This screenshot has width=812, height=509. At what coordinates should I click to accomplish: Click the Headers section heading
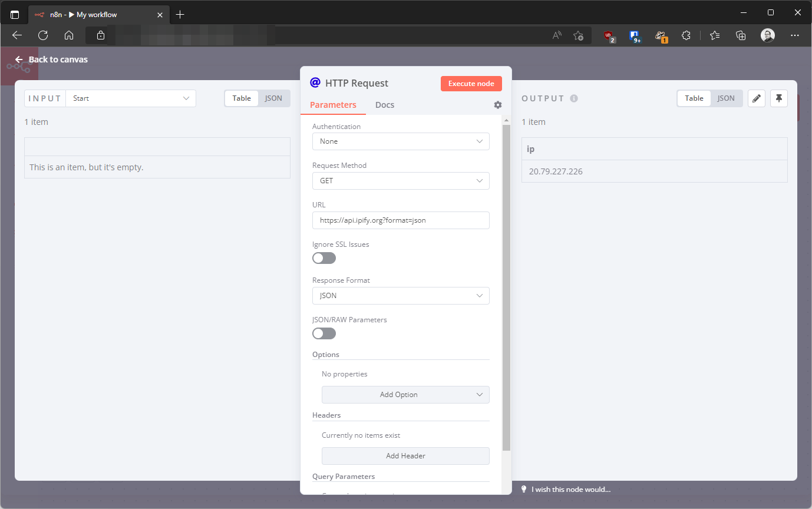pyautogui.click(x=326, y=415)
